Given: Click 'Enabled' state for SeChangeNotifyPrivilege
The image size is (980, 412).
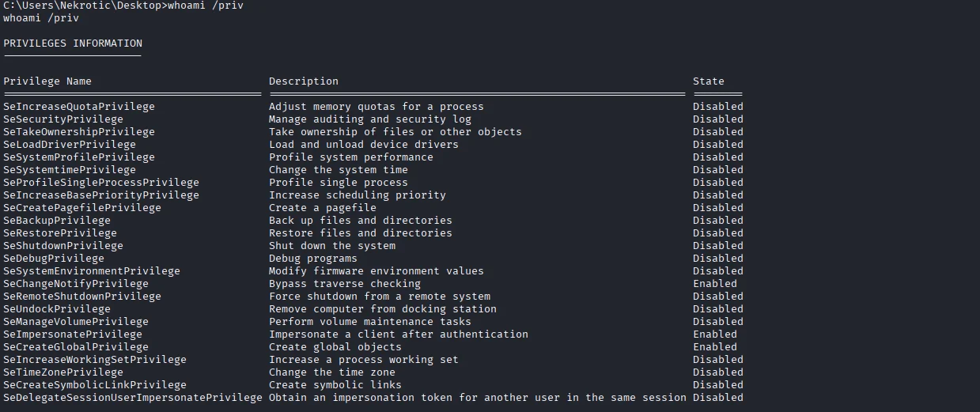Looking at the screenshot, I should point(714,284).
